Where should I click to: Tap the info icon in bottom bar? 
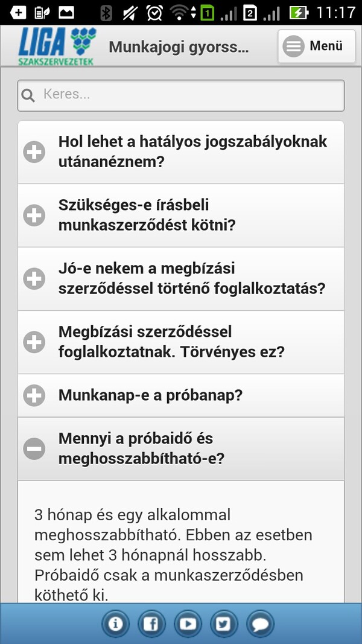coord(115,624)
